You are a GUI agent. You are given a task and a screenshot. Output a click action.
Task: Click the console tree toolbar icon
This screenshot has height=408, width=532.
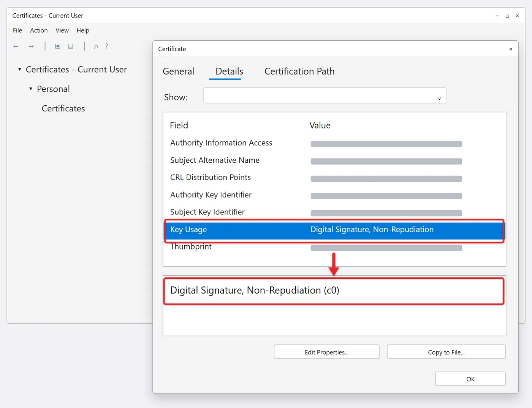58,46
